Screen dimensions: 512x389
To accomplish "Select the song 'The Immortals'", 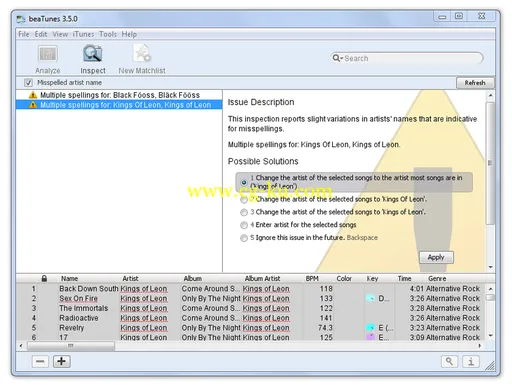I will [84, 308].
